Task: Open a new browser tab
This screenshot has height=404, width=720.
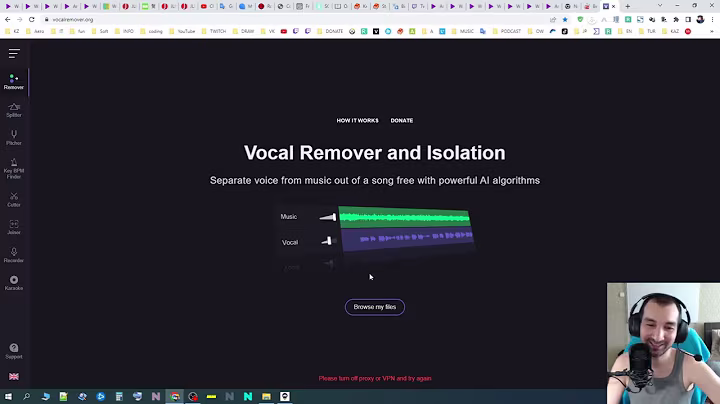Action: [628, 6]
